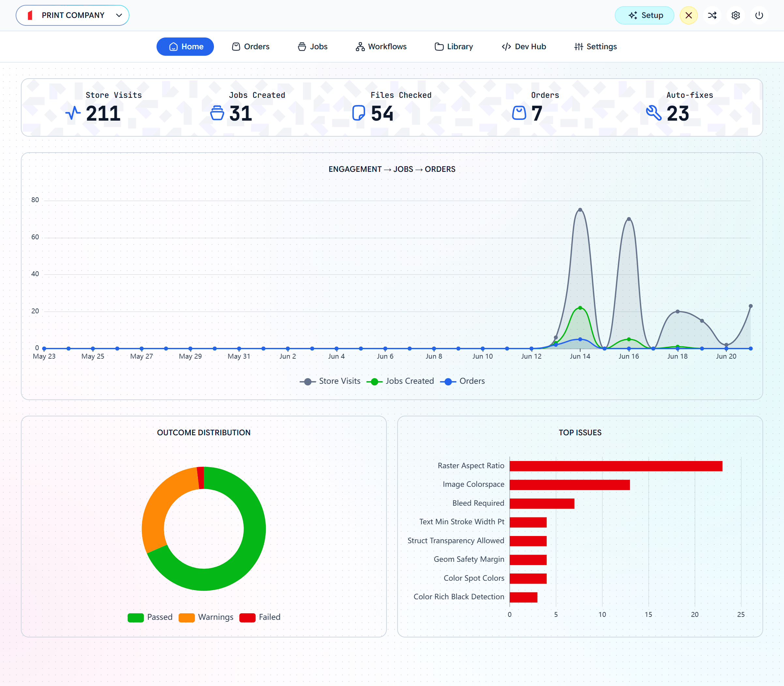The height and width of the screenshot is (686, 784).
Task: Toggle the Jobs Created legend item
Action: [x=400, y=381]
